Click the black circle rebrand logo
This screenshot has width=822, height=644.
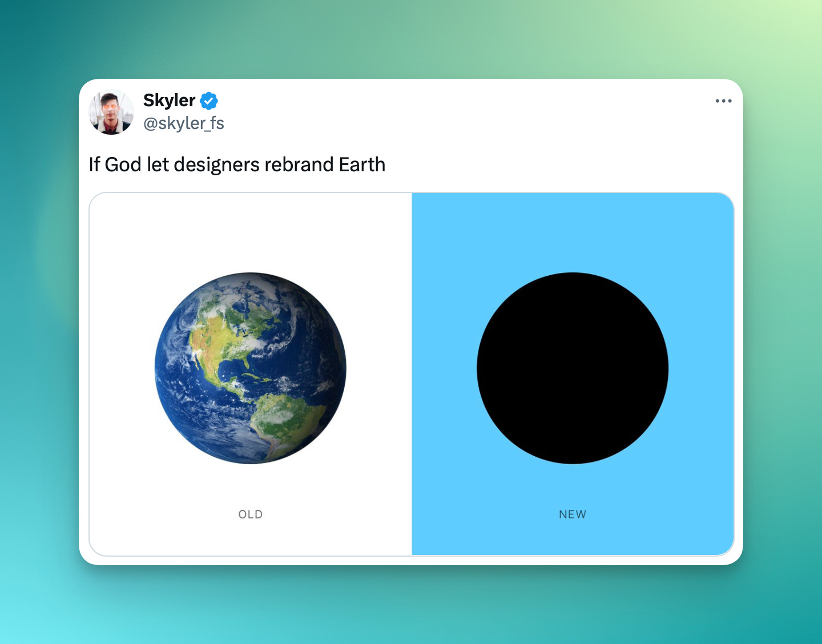click(x=573, y=368)
